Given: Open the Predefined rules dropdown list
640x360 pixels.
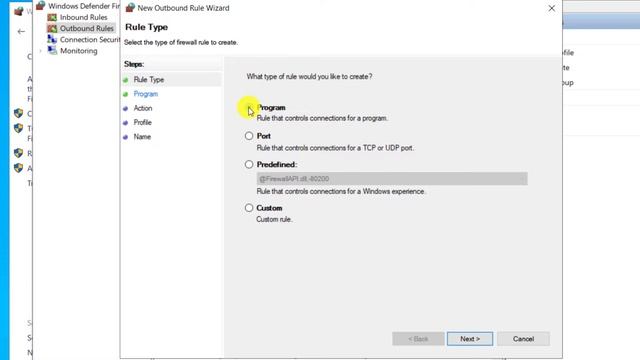Looking at the screenshot, I should [392, 179].
